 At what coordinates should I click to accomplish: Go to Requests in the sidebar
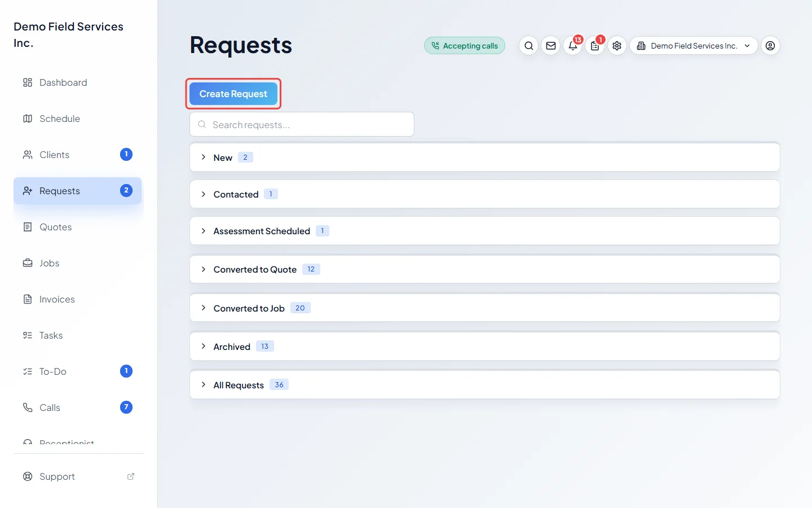coord(78,191)
